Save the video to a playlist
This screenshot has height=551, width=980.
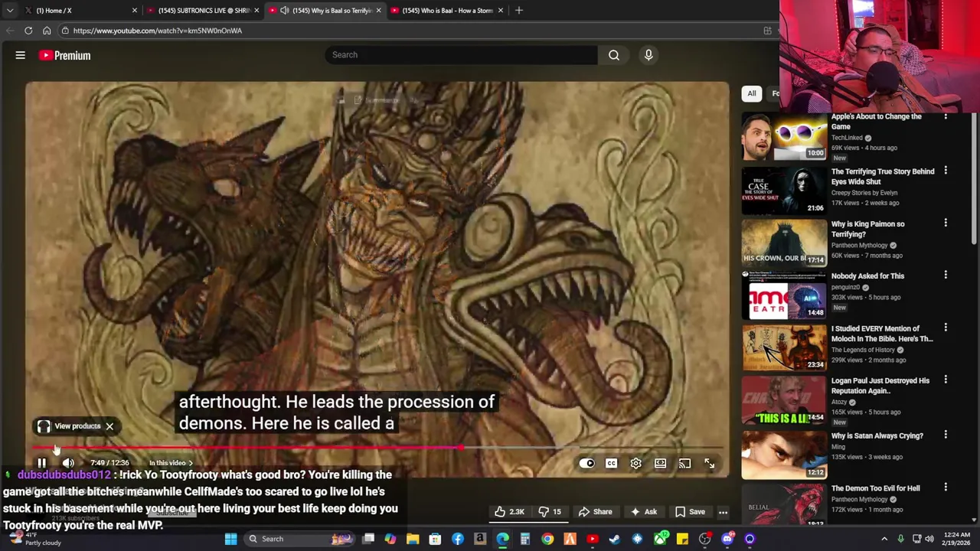(690, 512)
